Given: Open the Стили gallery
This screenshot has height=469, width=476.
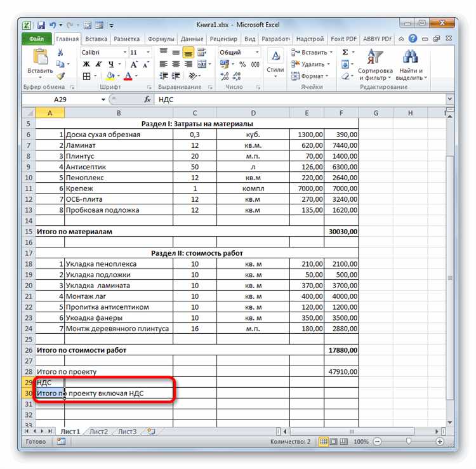Looking at the screenshot, I should 275,63.
